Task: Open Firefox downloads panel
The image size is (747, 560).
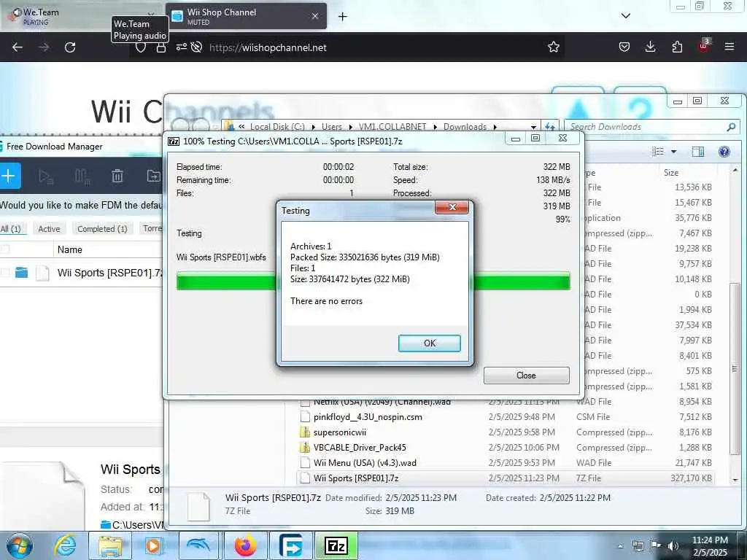Action: pyautogui.click(x=650, y=47)
